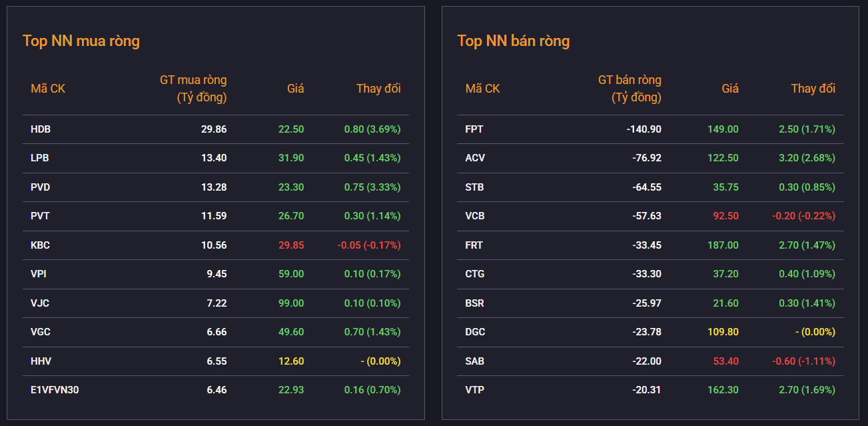This screenshot has width=868, height=426.
Task: Open the VTP stock ticker
Action: tap(474, 390)
